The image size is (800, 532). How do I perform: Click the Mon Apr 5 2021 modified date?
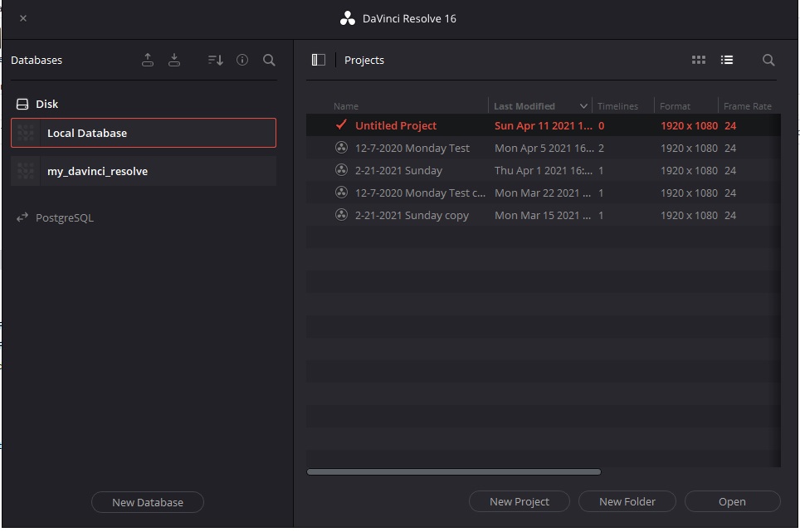pos(544,148)
